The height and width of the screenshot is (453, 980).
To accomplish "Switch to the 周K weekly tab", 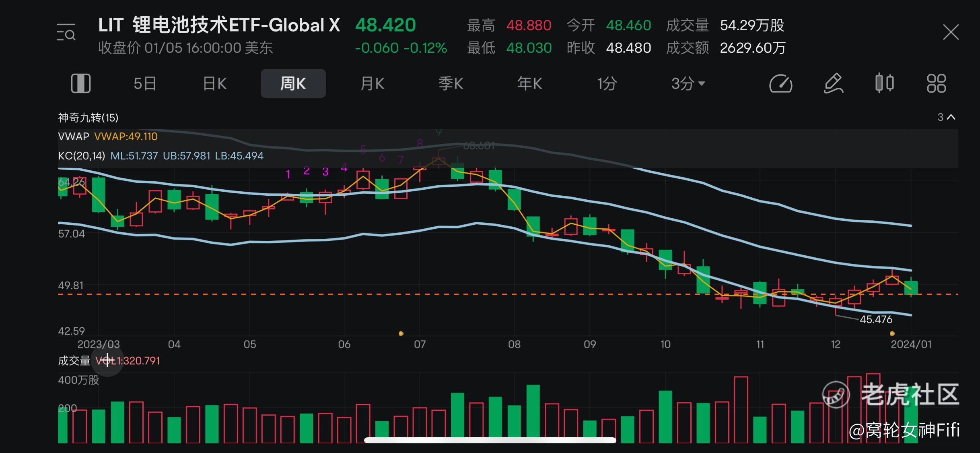I will (x=293, y=84).
